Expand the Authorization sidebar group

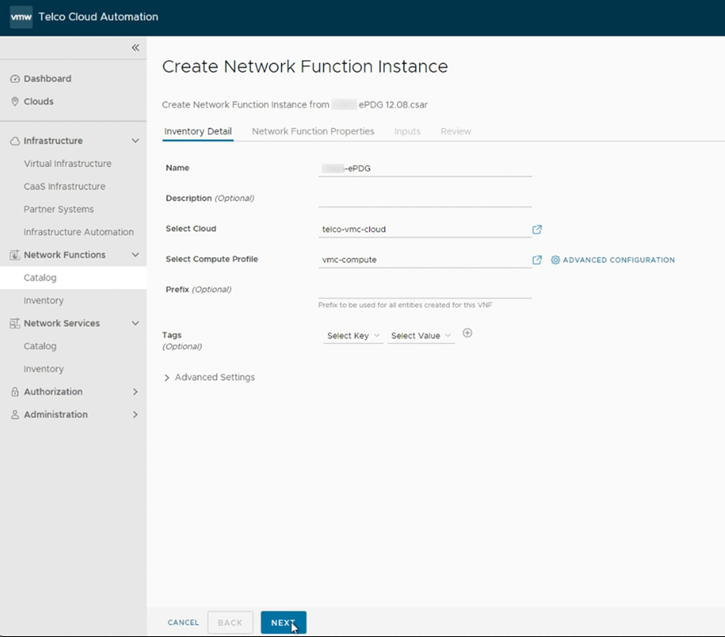(x=135, y=392)
